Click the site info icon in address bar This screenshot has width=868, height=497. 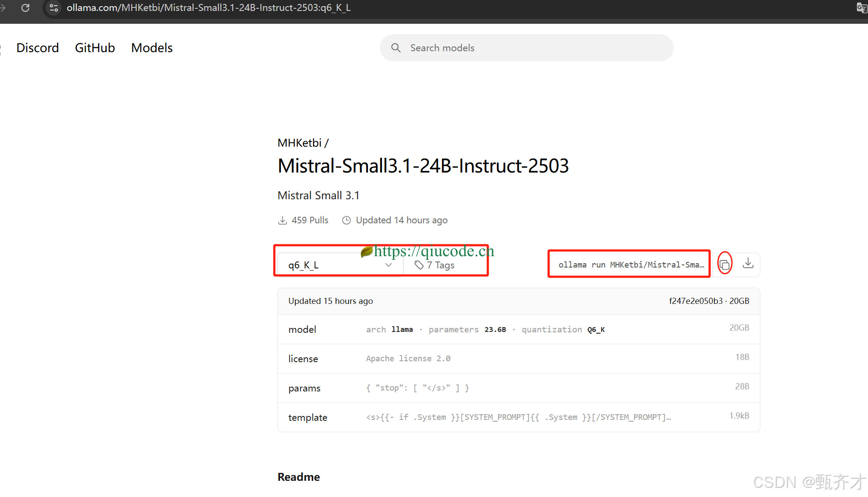(54, 8)
